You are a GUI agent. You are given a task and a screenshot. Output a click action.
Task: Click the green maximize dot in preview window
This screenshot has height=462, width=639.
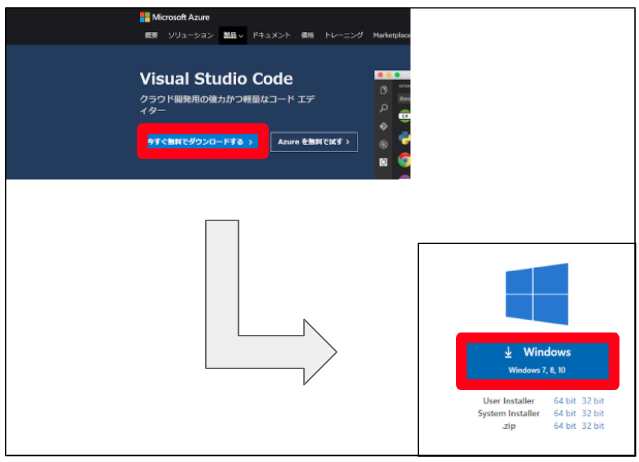coord(397,75)
